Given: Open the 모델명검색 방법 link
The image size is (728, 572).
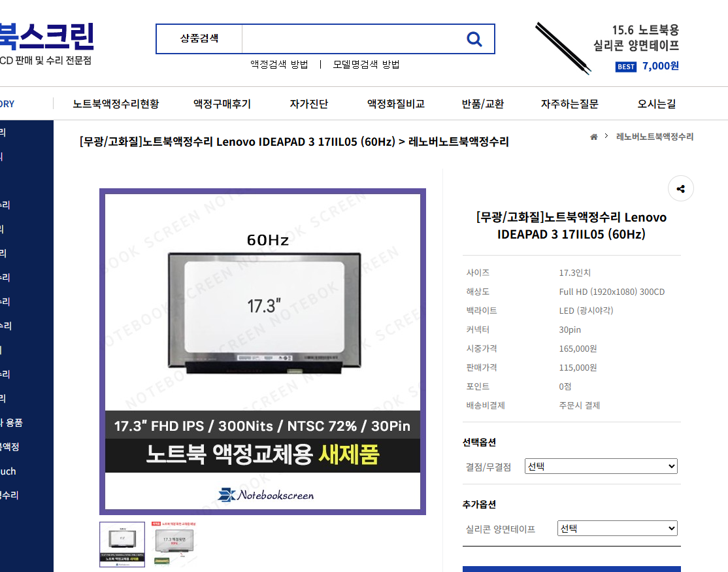Looking at the screenshot, I should (x=366, y=64).
